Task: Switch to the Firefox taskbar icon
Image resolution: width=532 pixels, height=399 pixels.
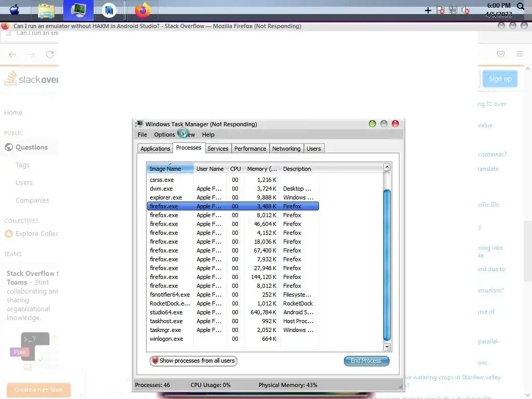Action: [142, 10]
